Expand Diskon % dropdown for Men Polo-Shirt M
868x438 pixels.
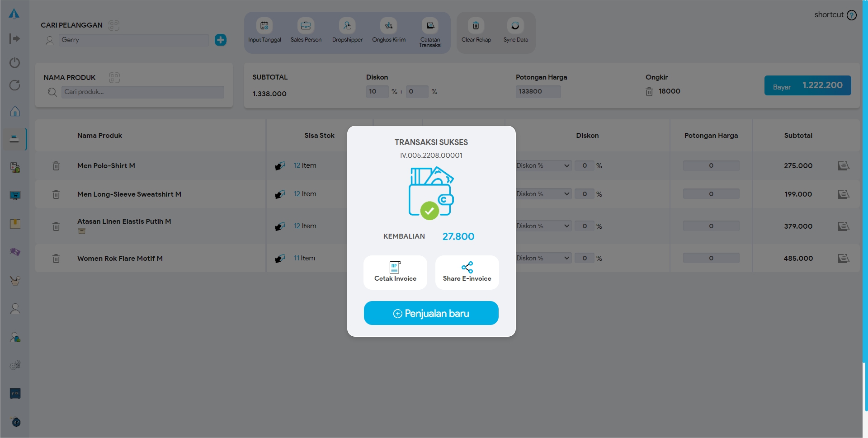click(543, 166)
